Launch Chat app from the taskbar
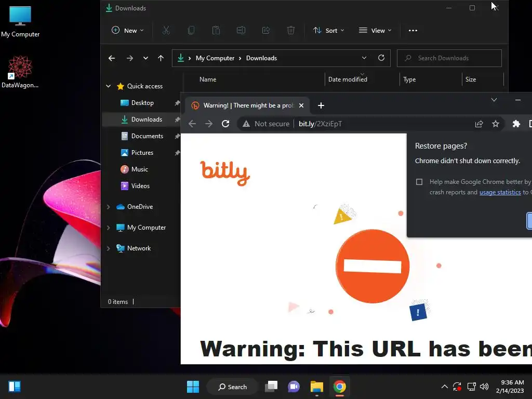This screenshot has height=399, width=532. pyautogui.click(x=294, y=387)
